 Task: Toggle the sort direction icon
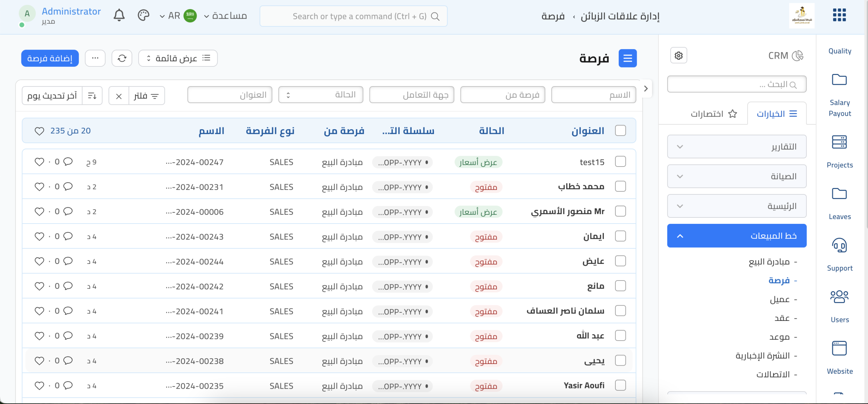coord(92,96)
